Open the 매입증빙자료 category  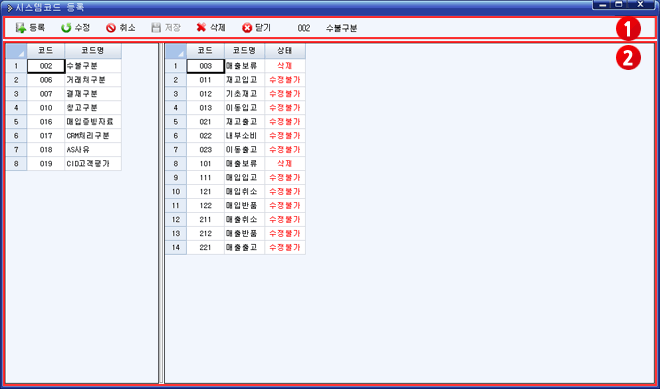(x=93, y=122)
